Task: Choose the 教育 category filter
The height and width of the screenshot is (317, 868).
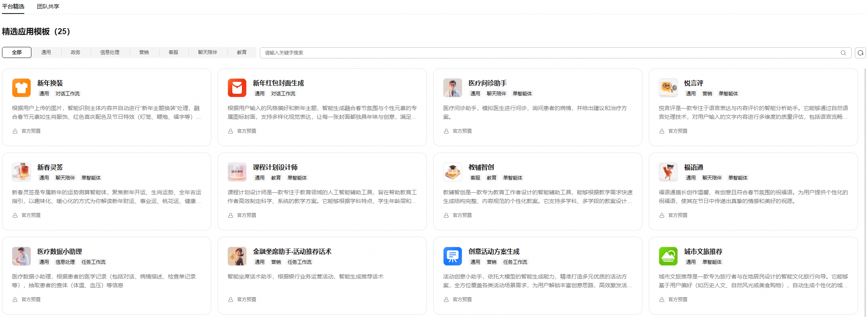Action: point(242,52)
